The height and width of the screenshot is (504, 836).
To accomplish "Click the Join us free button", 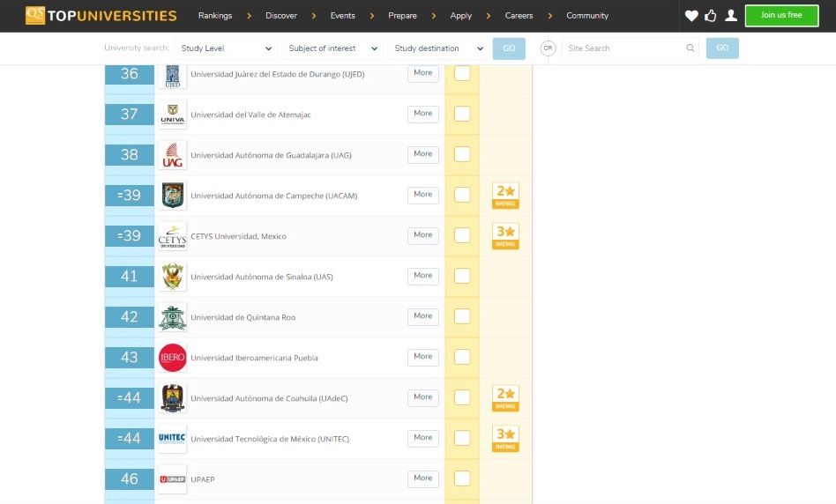I will (781, 16).
